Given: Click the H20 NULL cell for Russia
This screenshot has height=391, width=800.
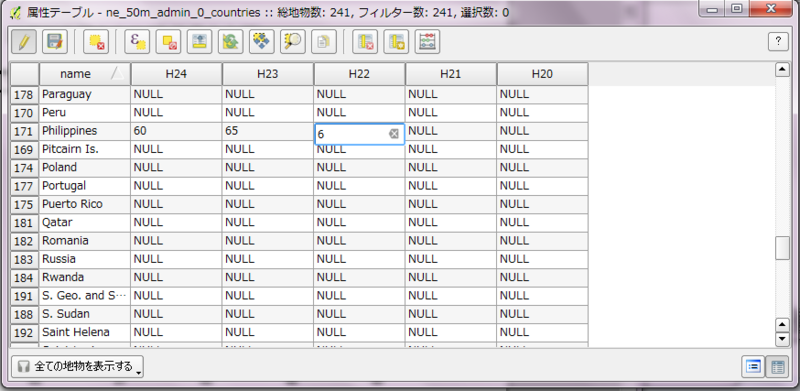Looking at the screenshot, I should (x=542, y=259).
